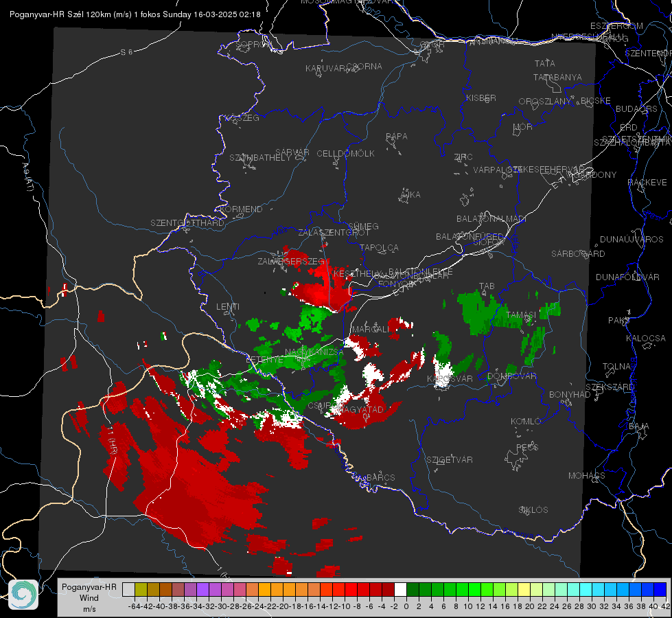Click the DUNAFÖLDVÁR city label
This screenshot has height=618, width=672.
tap(627, 277)
